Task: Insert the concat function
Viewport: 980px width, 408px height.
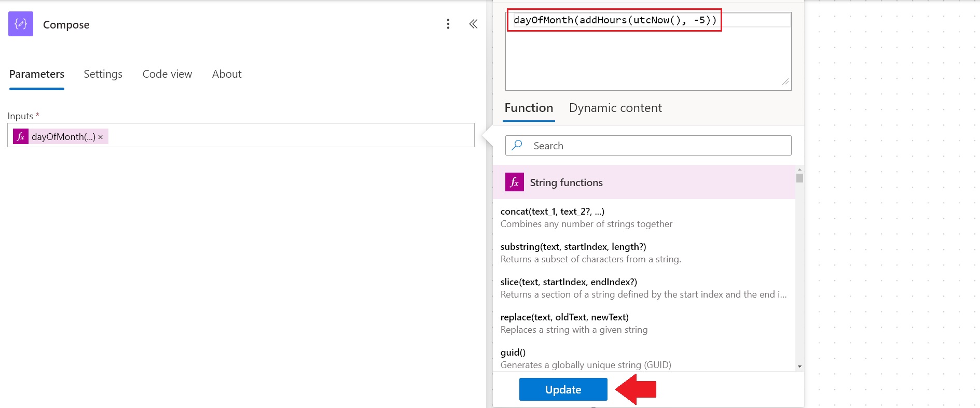Action: coord(553,212)
